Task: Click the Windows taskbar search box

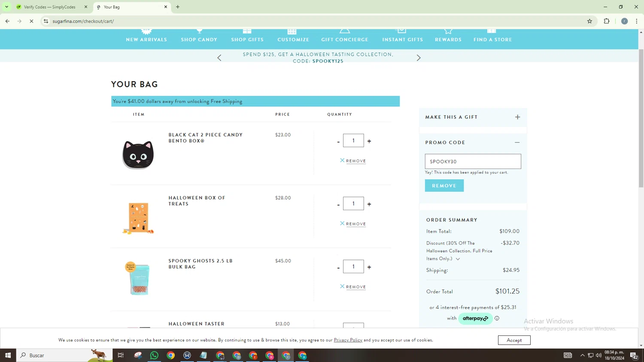Action: point(64,355)
